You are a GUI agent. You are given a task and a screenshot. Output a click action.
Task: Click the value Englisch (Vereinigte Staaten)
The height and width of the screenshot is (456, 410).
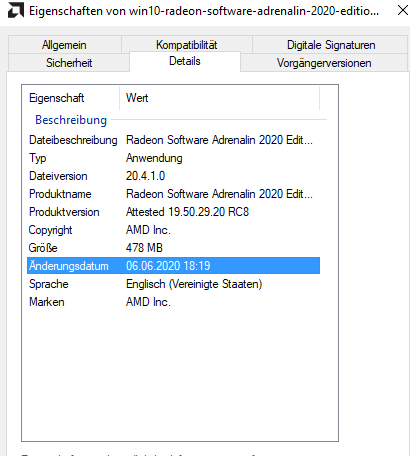pyautogui.click(x=194, y=284)
